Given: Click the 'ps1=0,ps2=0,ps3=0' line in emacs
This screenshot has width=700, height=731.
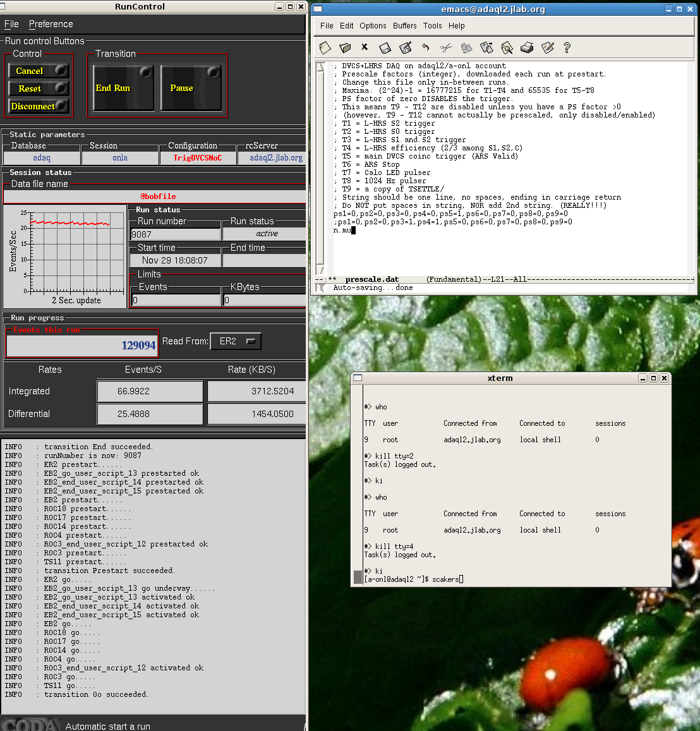Looking at the screenshot, I should click(x=450, y=214).
